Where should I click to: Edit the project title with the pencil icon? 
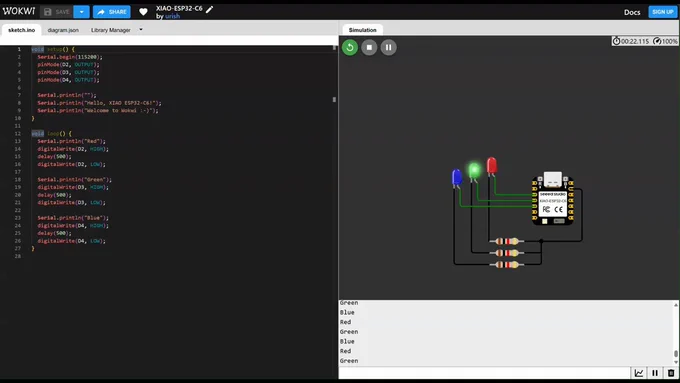(209, 9)
